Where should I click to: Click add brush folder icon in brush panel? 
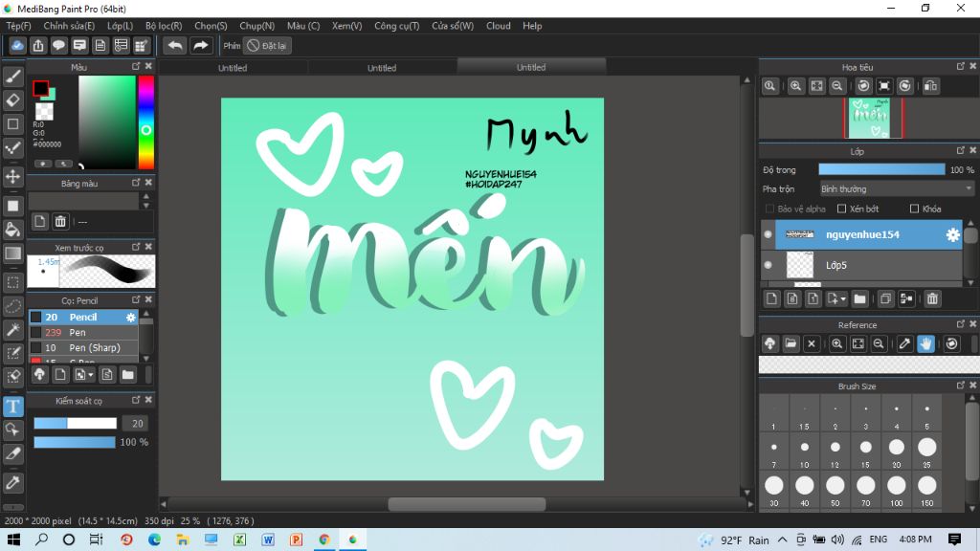(127, 375)
